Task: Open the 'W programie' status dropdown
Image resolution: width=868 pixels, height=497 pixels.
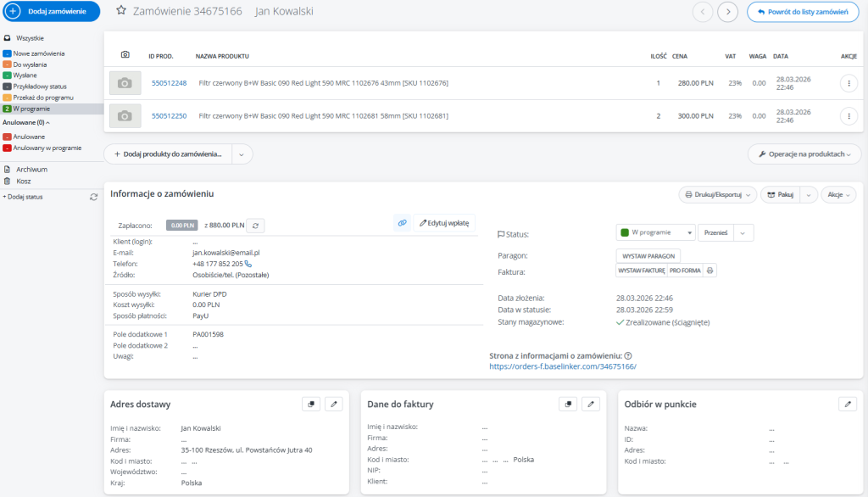Action: click(x=655, y=232)
